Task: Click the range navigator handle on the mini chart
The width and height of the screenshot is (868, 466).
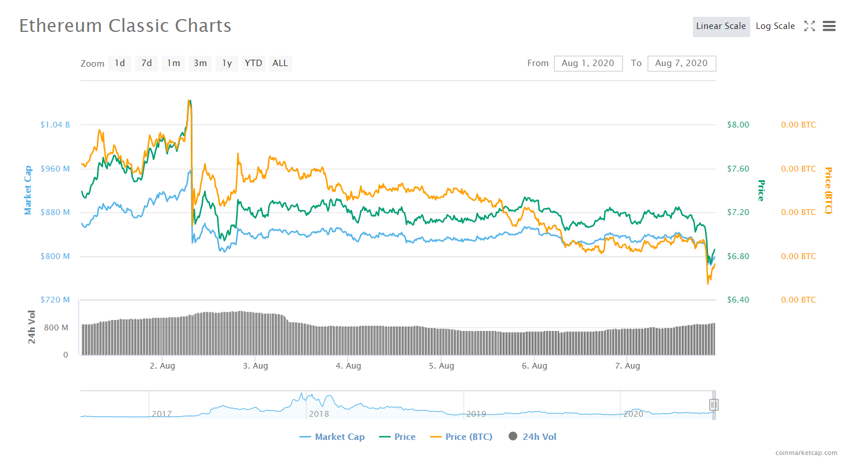Action: click(x=714, y=405)
